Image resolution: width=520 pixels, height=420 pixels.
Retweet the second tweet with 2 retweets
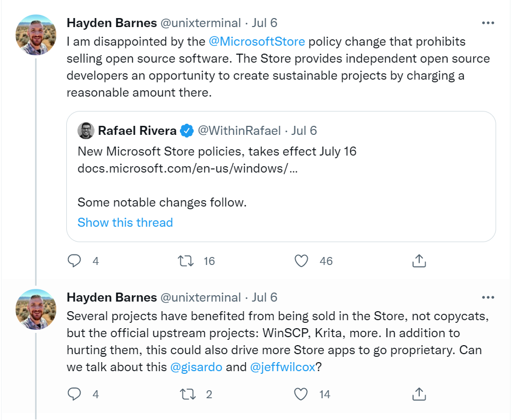pyautogui.click(x=185, y=394)
